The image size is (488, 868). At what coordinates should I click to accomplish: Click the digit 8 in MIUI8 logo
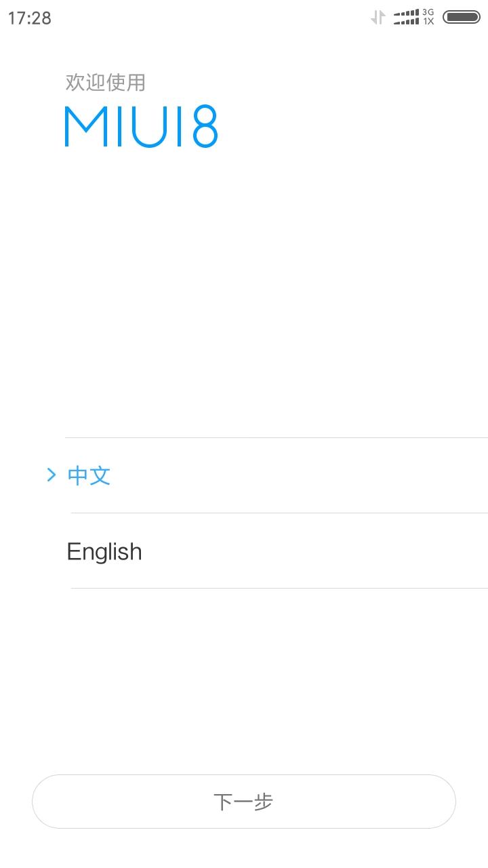[x=205, y=126]
